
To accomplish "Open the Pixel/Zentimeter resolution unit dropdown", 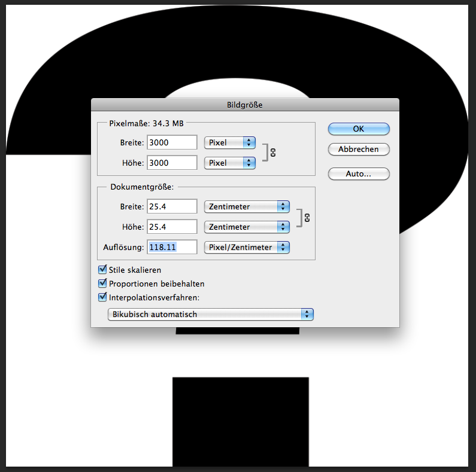I will [x=247, y=247].
